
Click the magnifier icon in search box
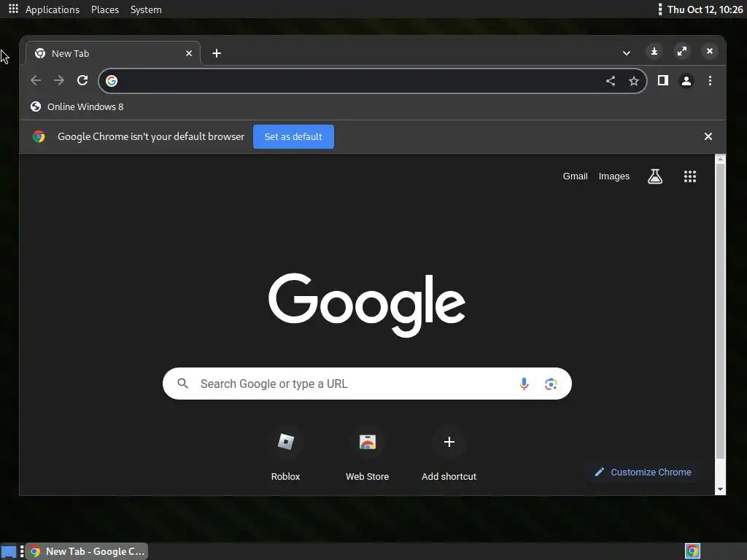coord(182,384)
